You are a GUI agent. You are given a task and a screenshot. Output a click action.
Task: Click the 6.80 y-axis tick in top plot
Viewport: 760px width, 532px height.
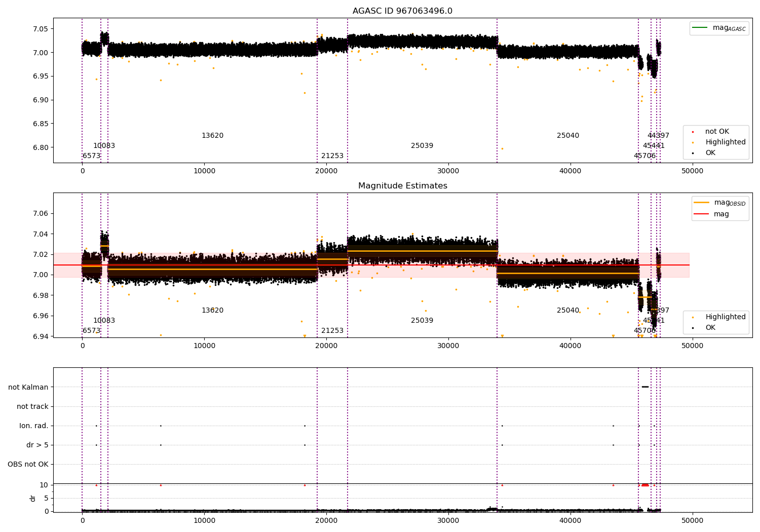click(x=41, y=148)
